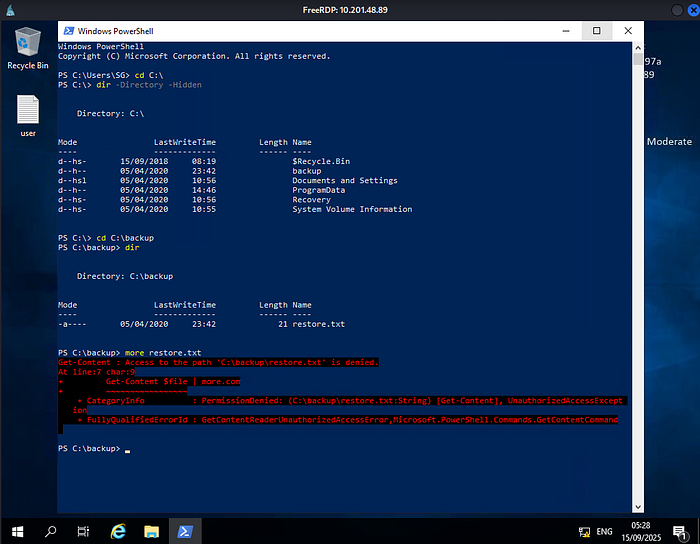Screen dimensions: 700x544
Task: Select the 'user' text file on desktop
Action: click(x=28, y=116)
